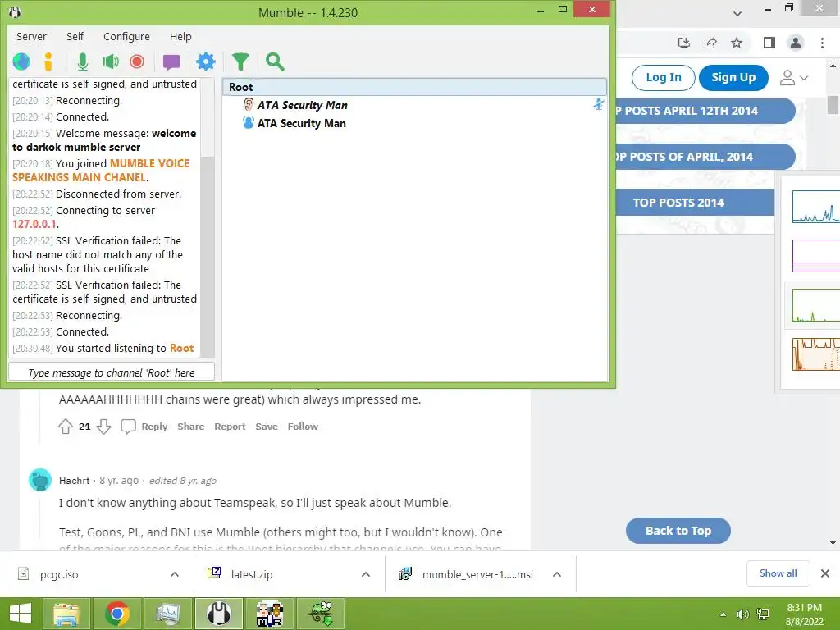Select non-italic ATA Security Man user entry

tap(302, 123)
